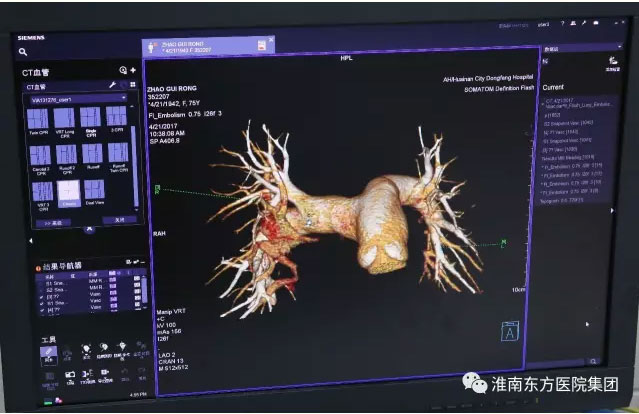Click the plus icon beside CT血管 header
639x414 pixels.
133,71
